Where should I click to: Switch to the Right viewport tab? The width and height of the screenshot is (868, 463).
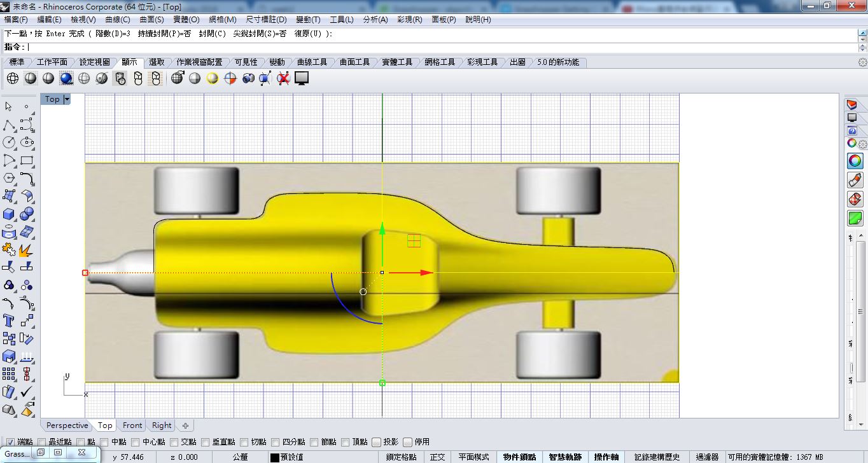pos(162,425)
